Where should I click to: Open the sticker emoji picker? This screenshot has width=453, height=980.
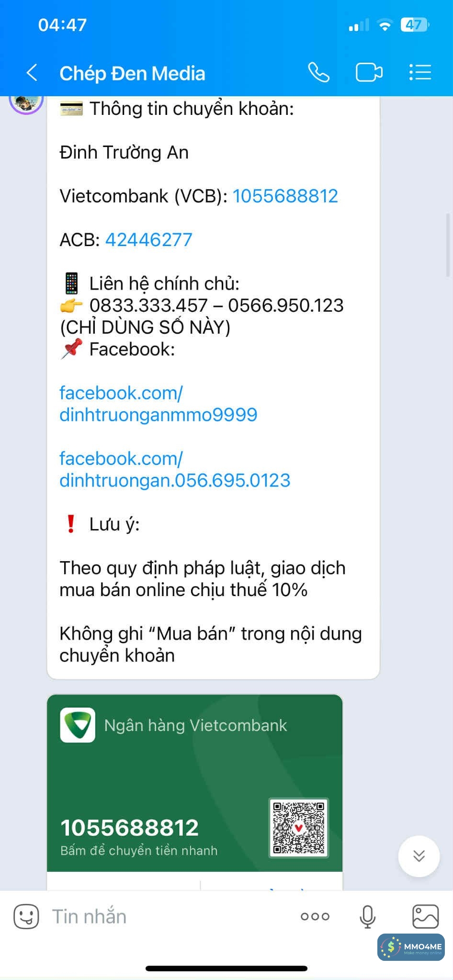(26, 916)
